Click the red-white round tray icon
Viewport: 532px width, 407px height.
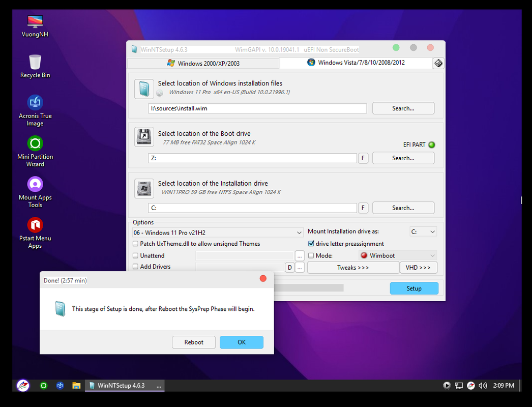point(470,386)
